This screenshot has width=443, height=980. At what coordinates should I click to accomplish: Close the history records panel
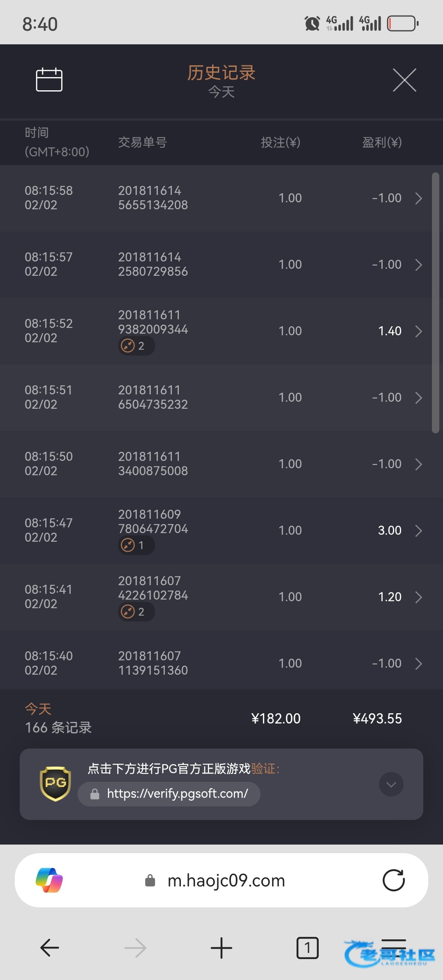click(x=404, y=80)
